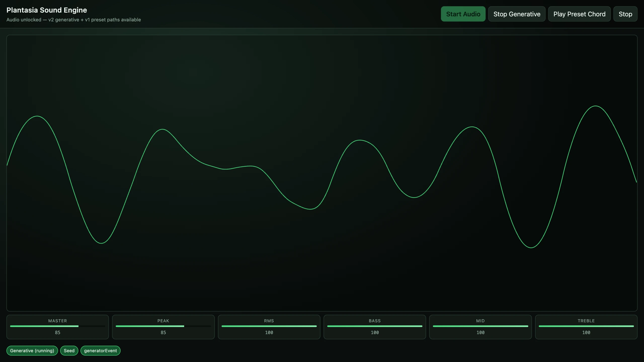Screen dimensions: 644x362
Task: Click the MASTER level meter bar
Action: pyautogui.click(x=58, y=326)
